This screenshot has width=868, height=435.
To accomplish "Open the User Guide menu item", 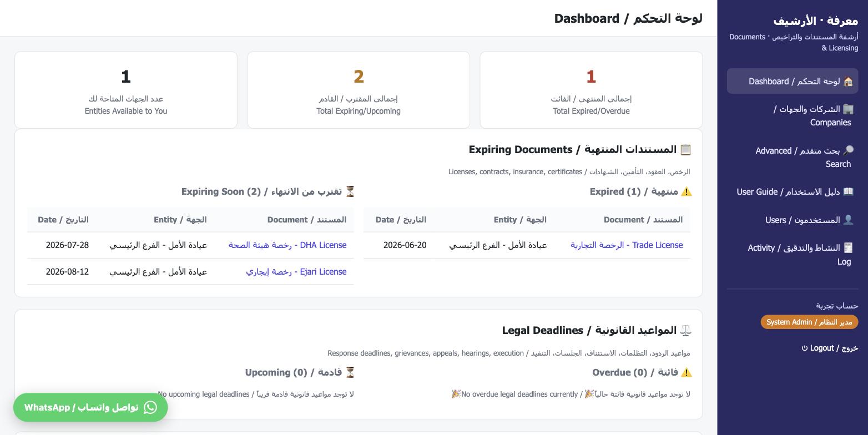I will click(793, 192).
